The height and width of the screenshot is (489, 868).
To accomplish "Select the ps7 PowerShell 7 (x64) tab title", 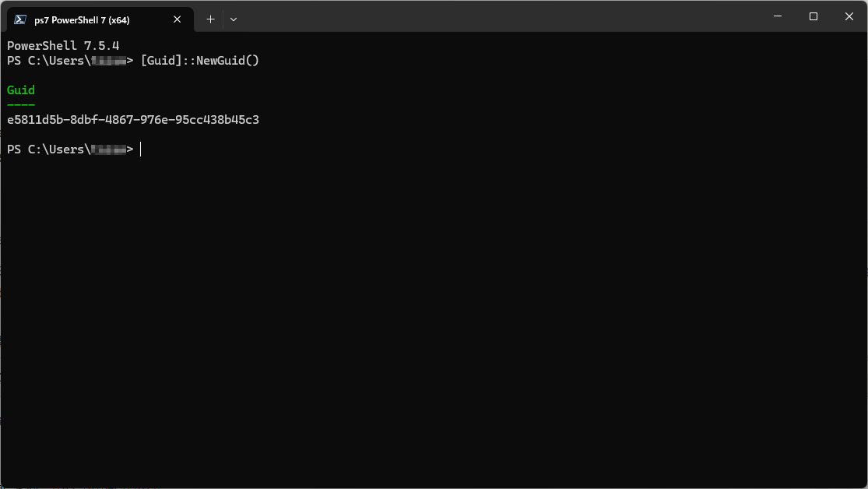I will tap(82, 20).
